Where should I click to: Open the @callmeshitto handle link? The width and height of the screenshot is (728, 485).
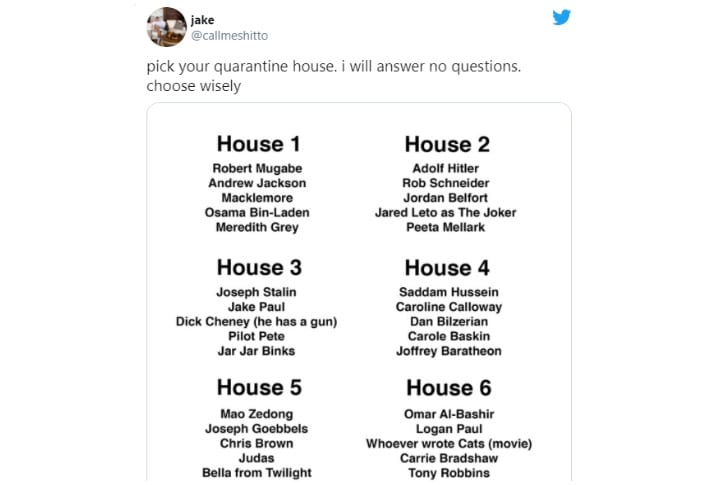pyautogui.click(x=229, y=36)
